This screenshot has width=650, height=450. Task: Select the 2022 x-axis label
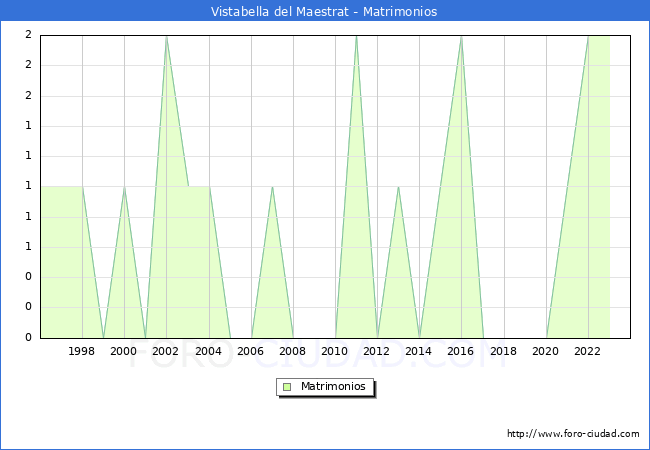587,351
